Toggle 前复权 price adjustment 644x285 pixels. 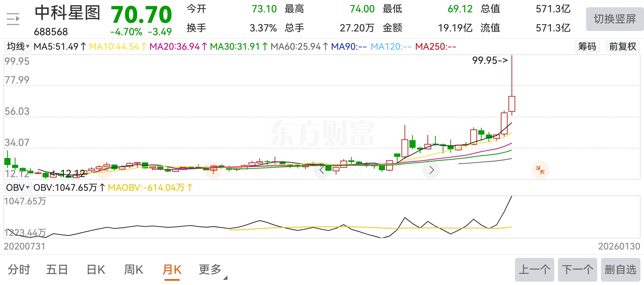pos(622,46)
